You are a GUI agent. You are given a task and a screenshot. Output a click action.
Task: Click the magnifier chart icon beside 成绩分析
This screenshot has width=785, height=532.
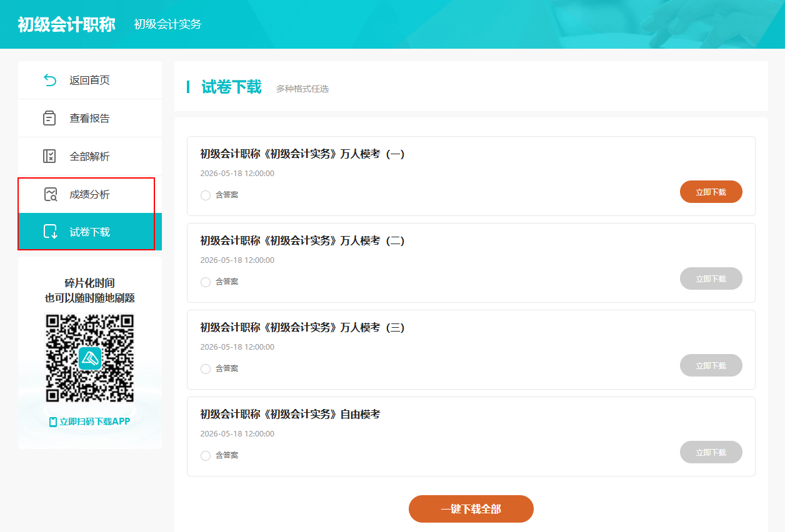50,195
